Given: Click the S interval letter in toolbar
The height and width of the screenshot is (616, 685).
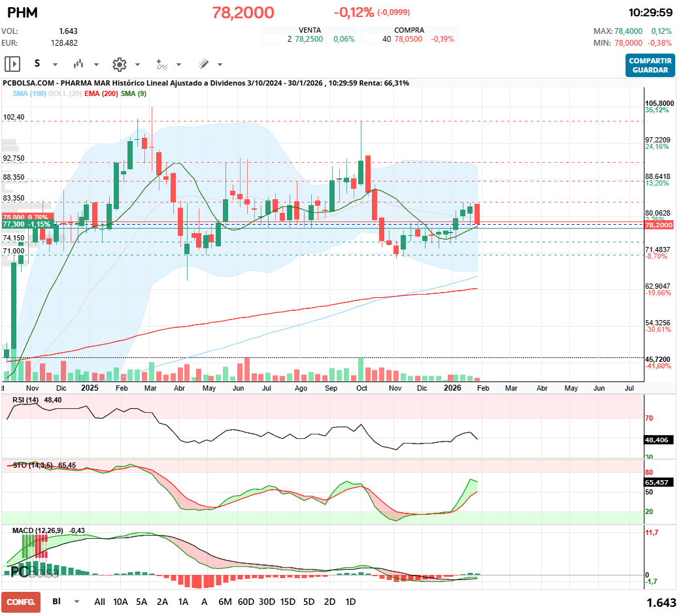Looking at the screenshot, I should (x=37, y=64).
